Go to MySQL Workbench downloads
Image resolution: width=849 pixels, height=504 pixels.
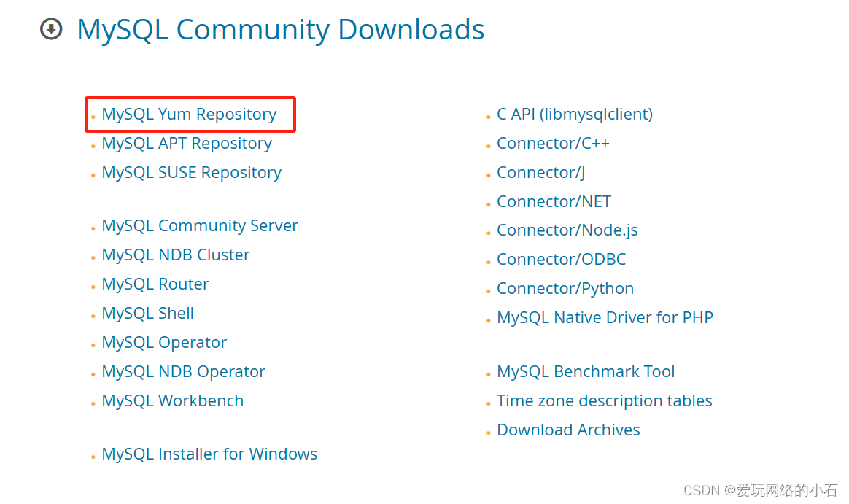click(x=173, y=401)
